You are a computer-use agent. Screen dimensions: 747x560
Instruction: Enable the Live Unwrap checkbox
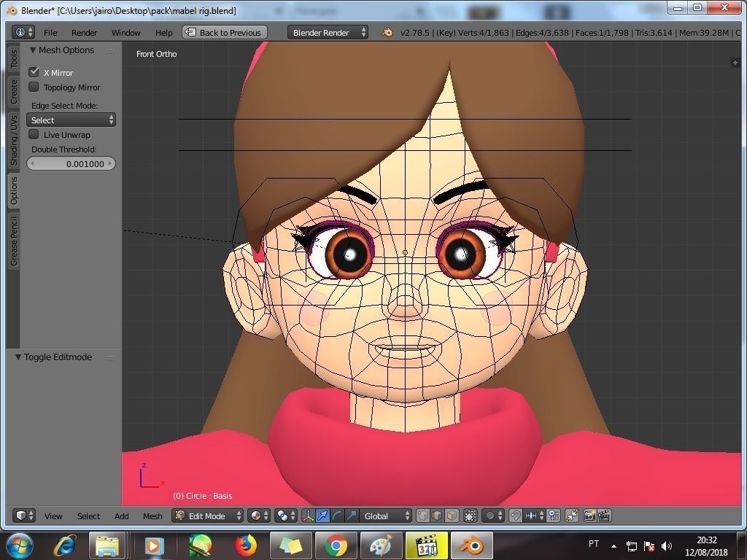[x=34, y=134]
